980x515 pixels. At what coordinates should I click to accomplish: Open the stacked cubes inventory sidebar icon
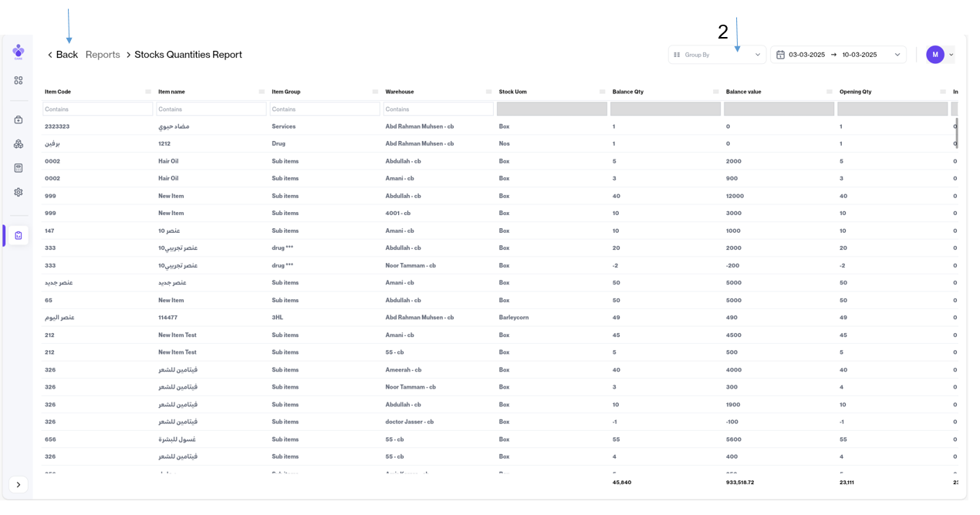[19, 144]
